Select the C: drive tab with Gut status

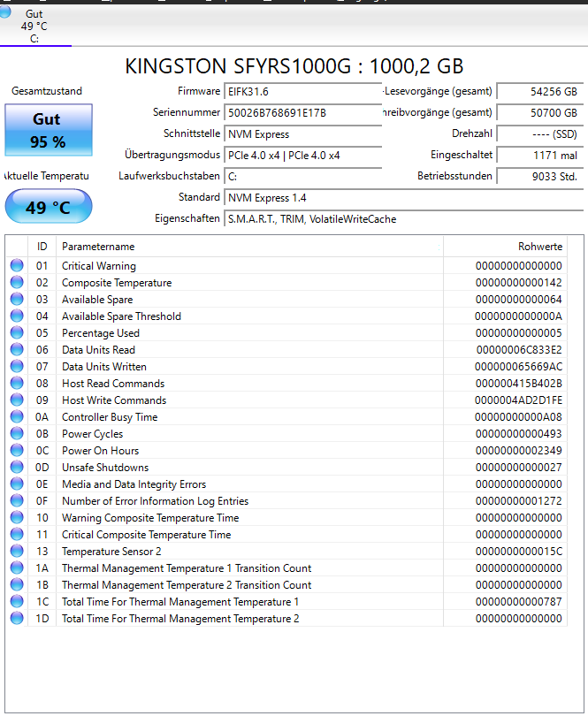(x=34, y=26)
